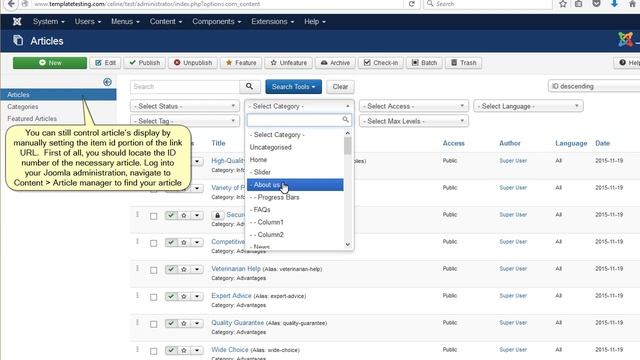Open the Select Language dropdown
This screenshot has width=640, height=360.
(528, 106)
